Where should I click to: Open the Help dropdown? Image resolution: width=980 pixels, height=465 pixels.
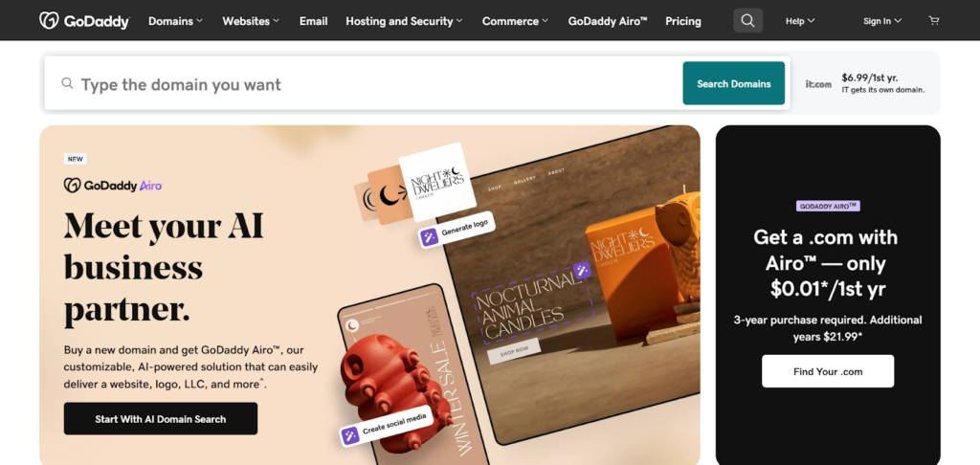click(800, 21)
